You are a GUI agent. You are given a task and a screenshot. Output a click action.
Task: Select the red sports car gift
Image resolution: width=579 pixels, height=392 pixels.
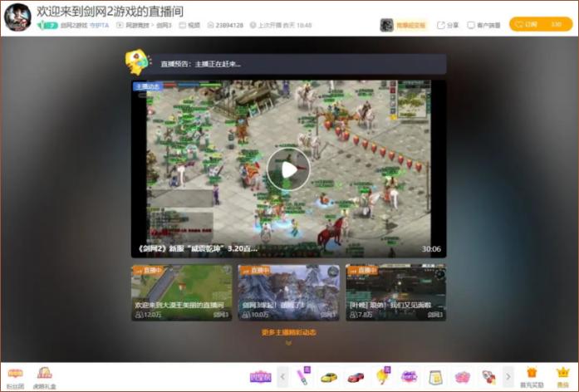tap(356, 377)
